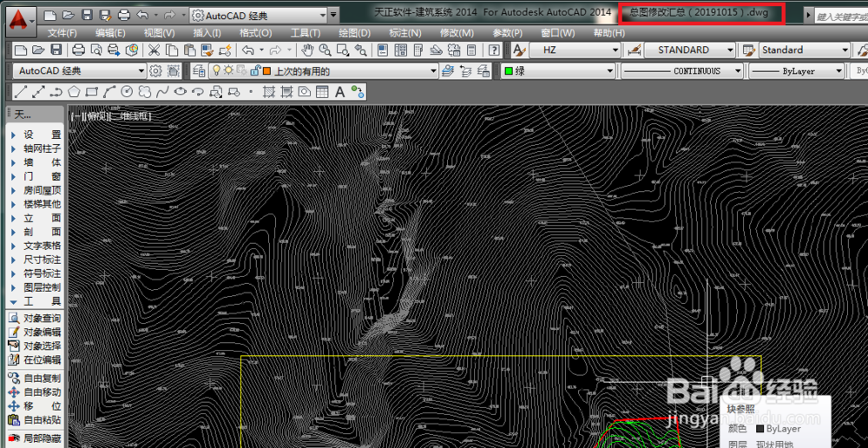Select the Multiline Text tool

(x=340, y=91)
